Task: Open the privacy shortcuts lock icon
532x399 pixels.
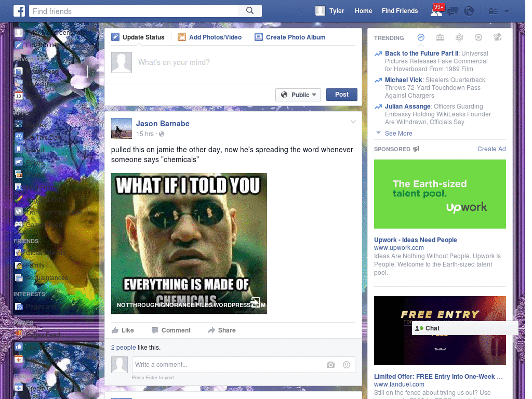Action: (x=493, y=11)
